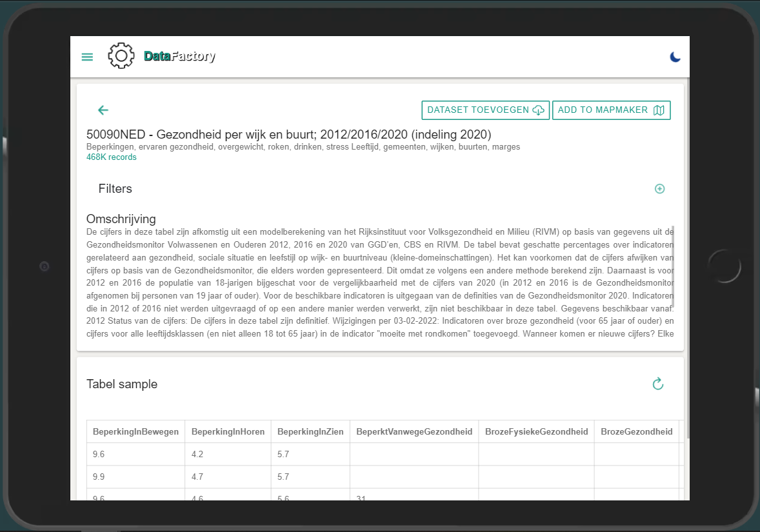The height and width of the screenshot is (532, 760).
Task: Click the Dataset Toevoegen button
Action: (x=485, y=110)
